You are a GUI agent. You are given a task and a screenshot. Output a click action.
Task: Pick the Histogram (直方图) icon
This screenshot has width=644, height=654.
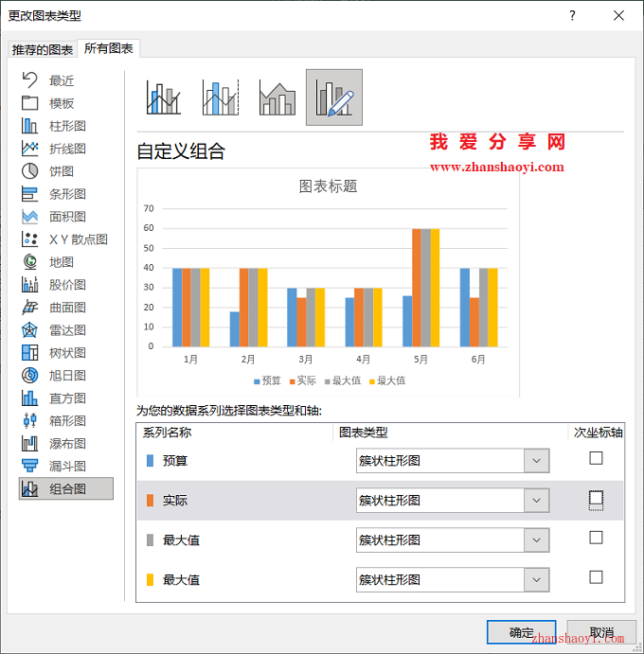29,398
